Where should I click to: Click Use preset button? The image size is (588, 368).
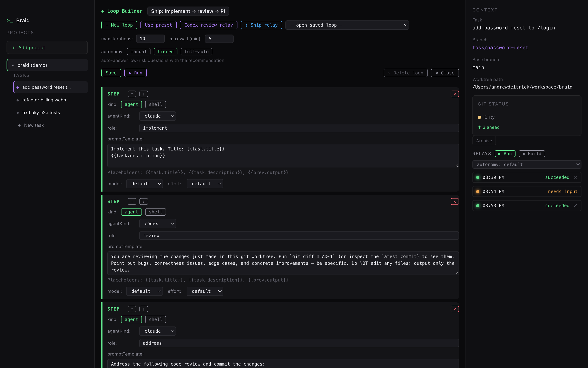158,25
